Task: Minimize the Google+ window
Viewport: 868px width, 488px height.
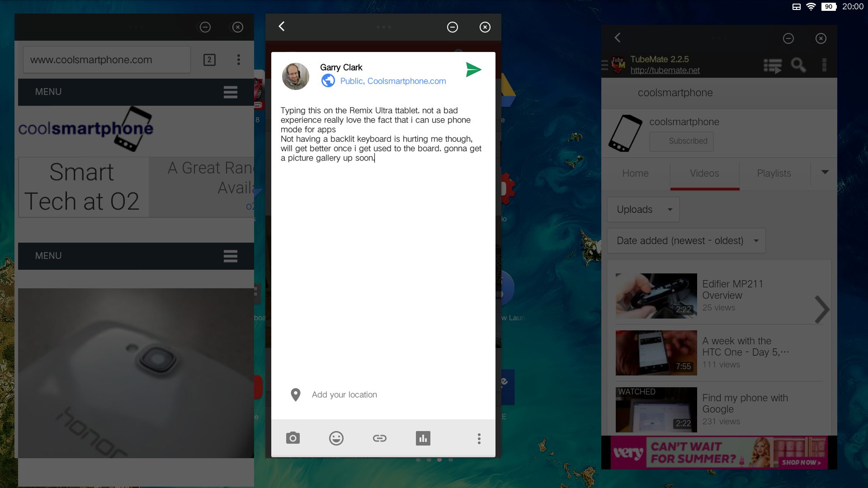Action: pyautogui.click(x=453, y=27)
